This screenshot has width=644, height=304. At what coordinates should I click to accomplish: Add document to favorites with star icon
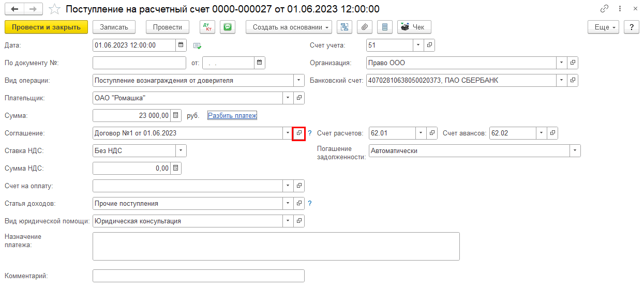[54, 9]
